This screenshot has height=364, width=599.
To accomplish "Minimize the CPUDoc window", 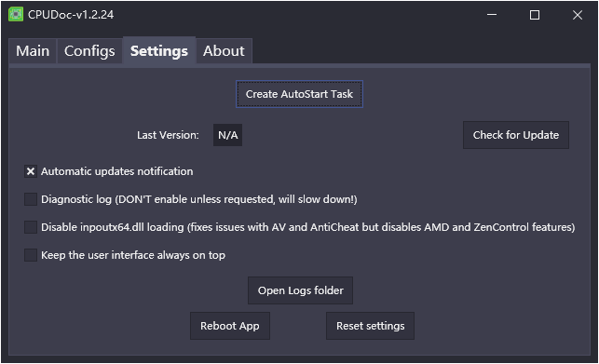I will click(x=492, y=15).
